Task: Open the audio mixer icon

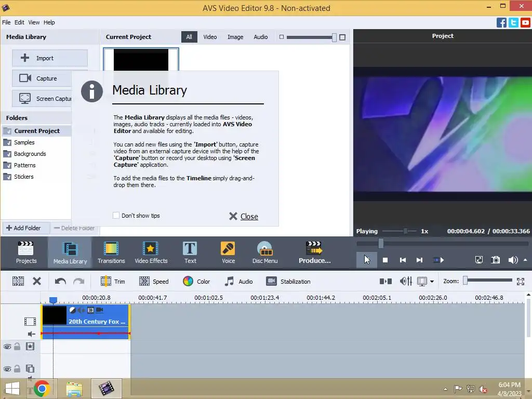Action: tap(406, 281)
